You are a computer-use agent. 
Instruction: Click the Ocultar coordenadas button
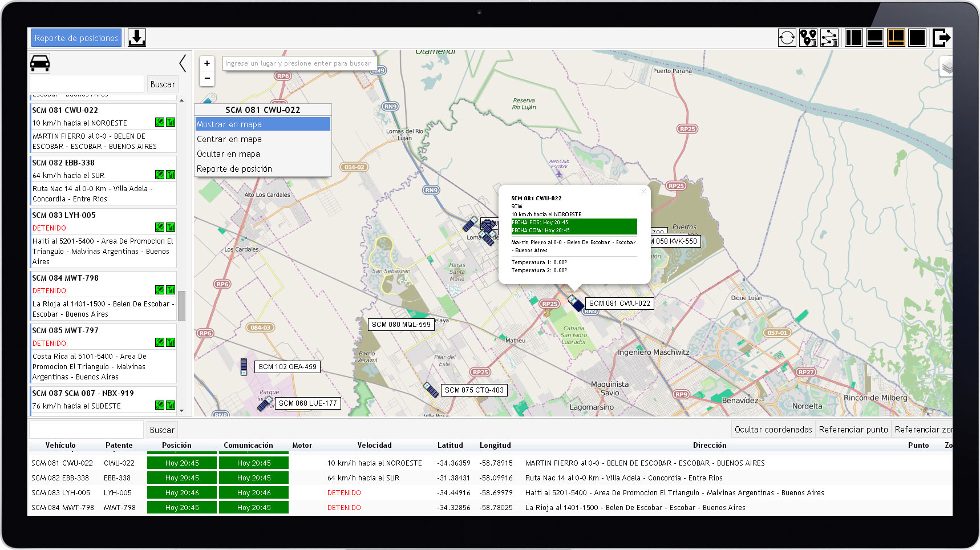point(773,430)
